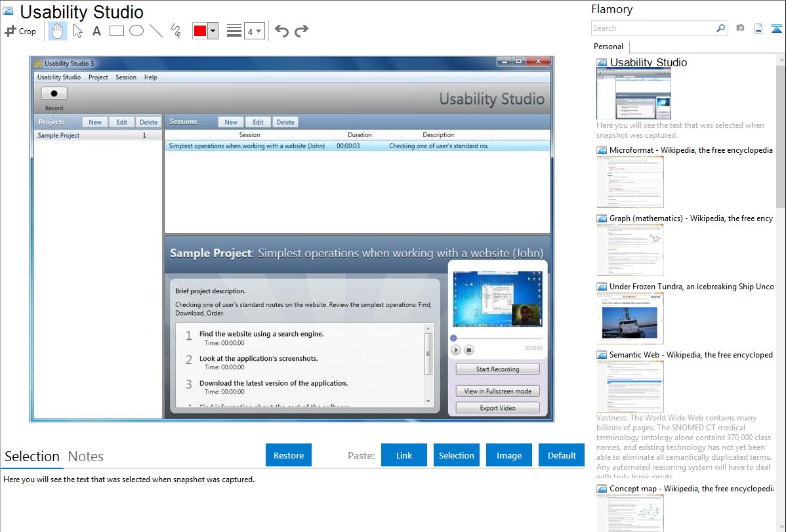Screen dimensions: 786x532
Task: Choose the text annotation tool
Action: tap(96, 31)
